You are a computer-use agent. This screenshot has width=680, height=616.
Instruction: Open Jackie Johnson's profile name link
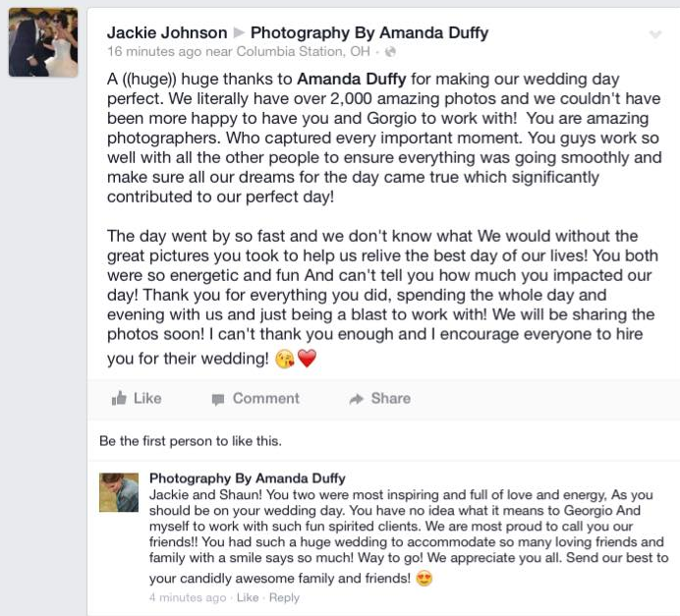coord(167,32)
